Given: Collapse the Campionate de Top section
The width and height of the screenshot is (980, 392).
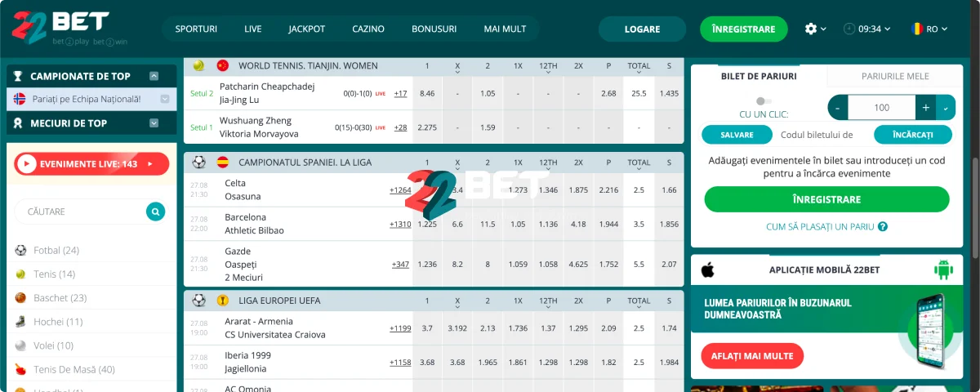Looking at the screenshot, I should point(154,76).
